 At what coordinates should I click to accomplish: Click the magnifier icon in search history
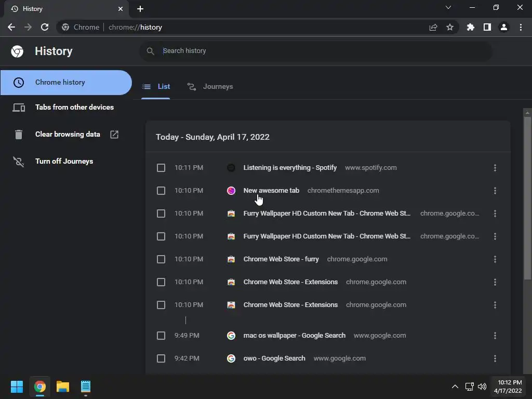point(150,51)
